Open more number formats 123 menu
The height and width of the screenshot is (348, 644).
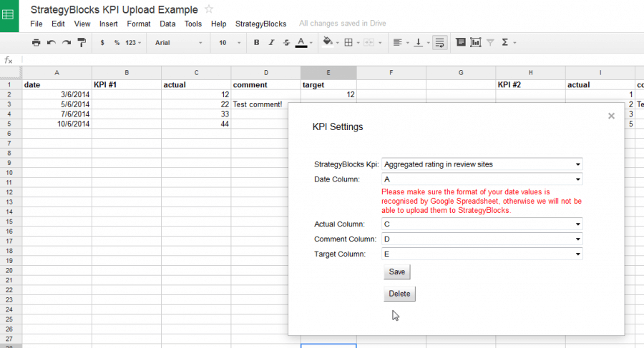pyautogui.click(x=133, y=43)
